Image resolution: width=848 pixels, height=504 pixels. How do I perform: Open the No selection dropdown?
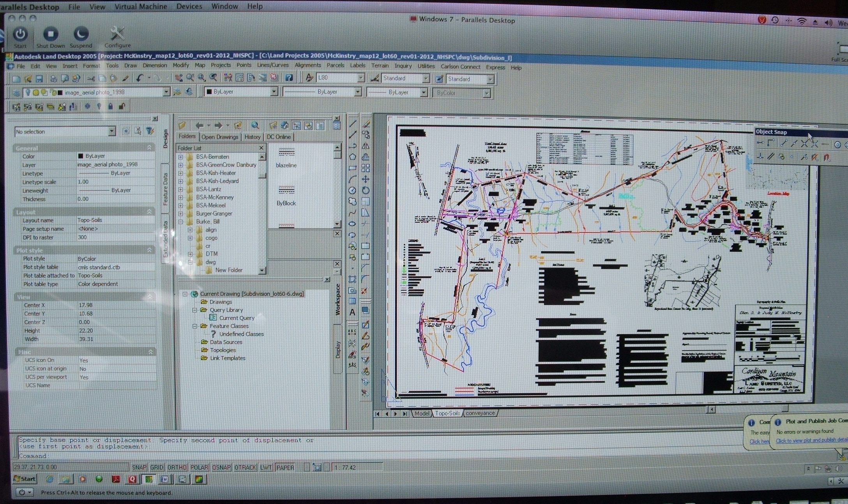(x=112, y=132)
